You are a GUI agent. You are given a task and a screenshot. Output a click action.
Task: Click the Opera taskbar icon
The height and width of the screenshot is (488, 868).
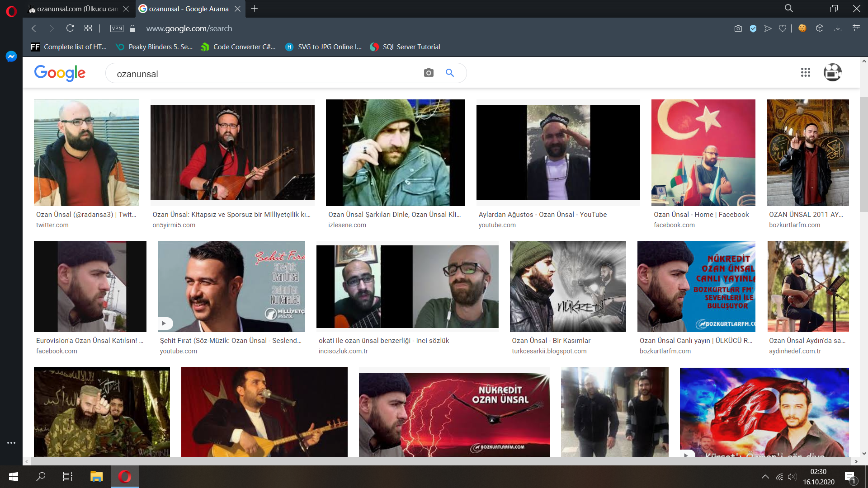(x=125, y=477)
